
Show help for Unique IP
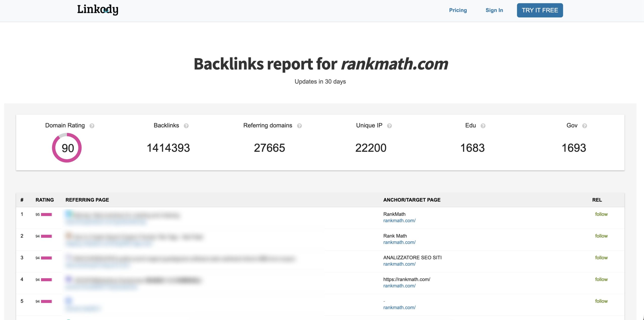389,126
